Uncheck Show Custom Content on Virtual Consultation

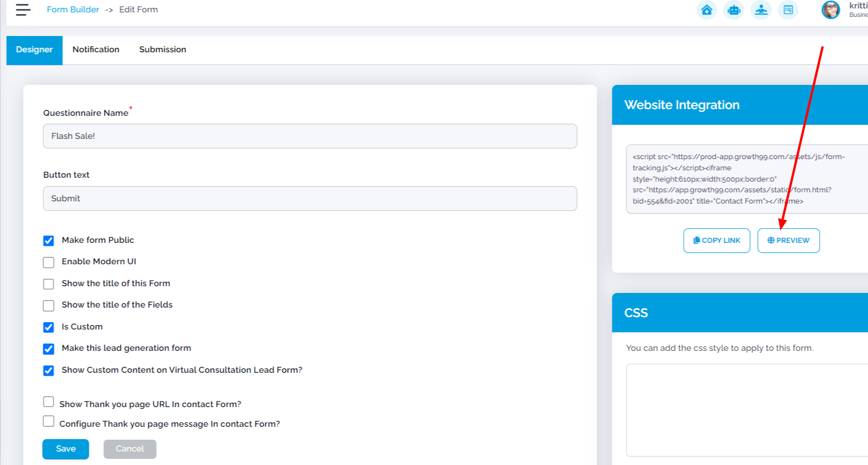pyautogui.click(x=49, y=371)
